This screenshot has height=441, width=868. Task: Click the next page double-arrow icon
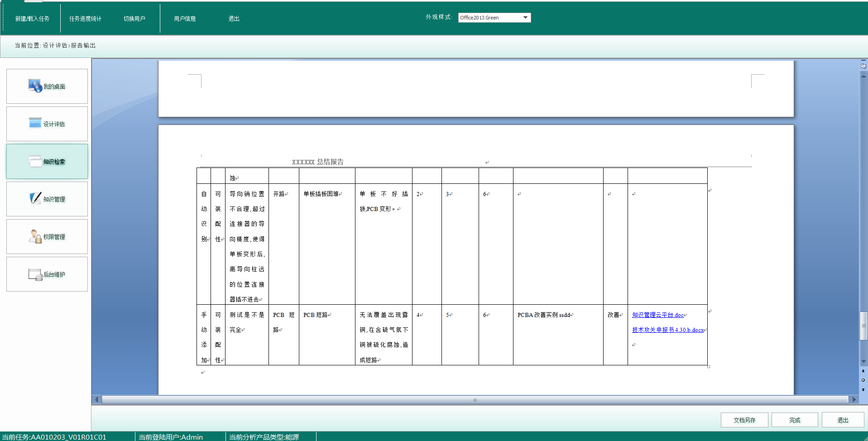[x=863, y=390]
